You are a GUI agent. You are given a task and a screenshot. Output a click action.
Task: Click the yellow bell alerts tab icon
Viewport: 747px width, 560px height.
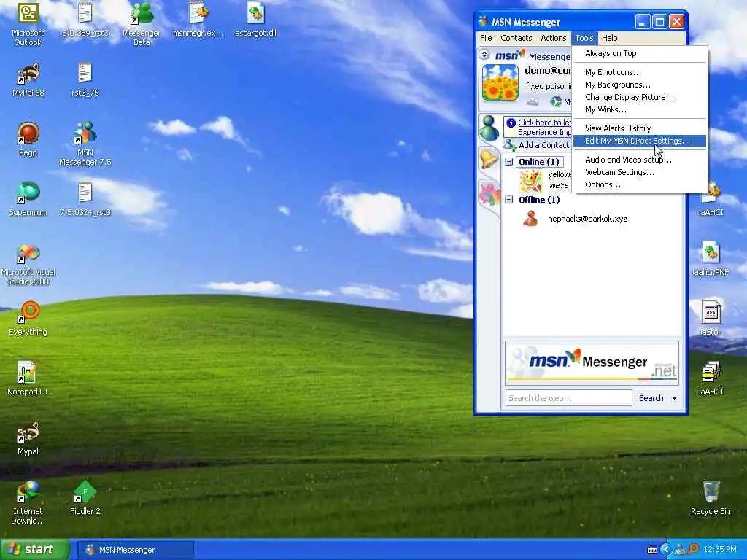[x=489, y=158]
